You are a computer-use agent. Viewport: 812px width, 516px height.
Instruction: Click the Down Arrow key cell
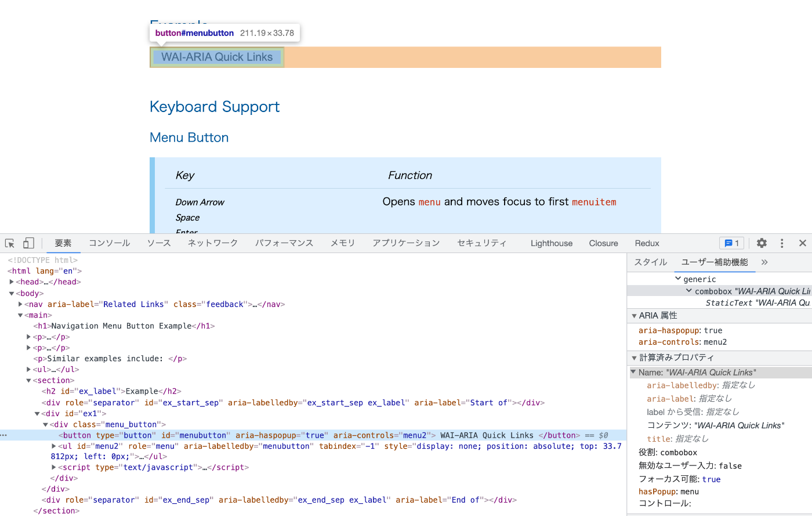(200, 202)
